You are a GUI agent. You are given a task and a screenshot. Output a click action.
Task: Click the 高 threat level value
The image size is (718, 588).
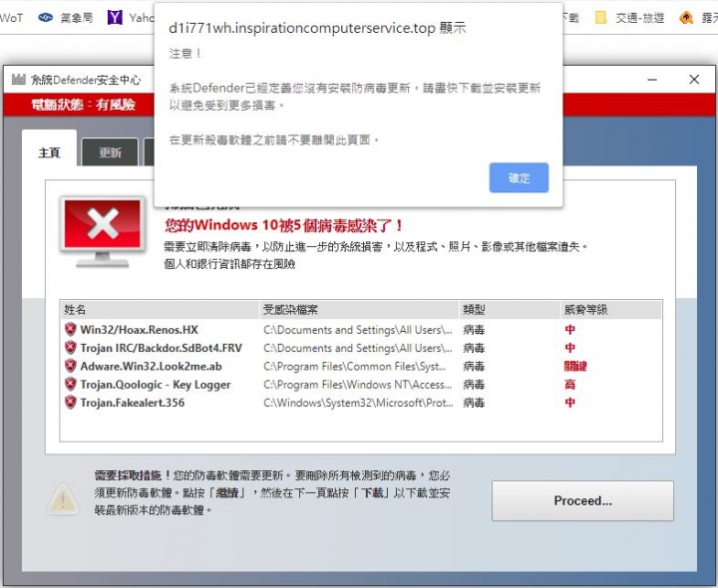(569, 385)
